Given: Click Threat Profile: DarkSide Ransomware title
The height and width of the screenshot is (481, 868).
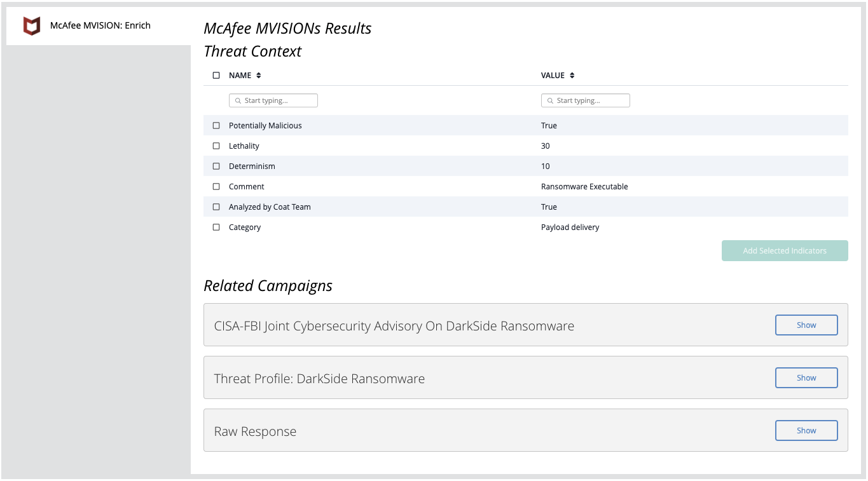Looking at the screenshot, I should [319, 379].
